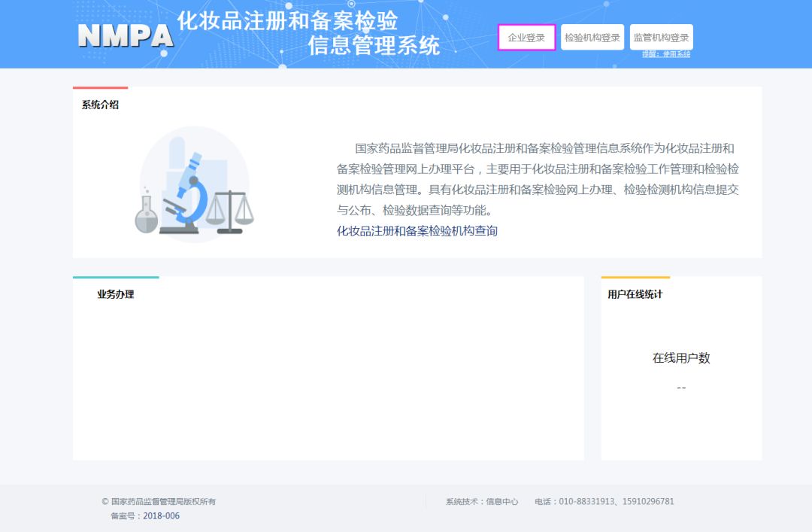Click the 业务办理 section header
Image resolution: width=812 pixels, height=532 pixels.
click(x=117, y=294)
